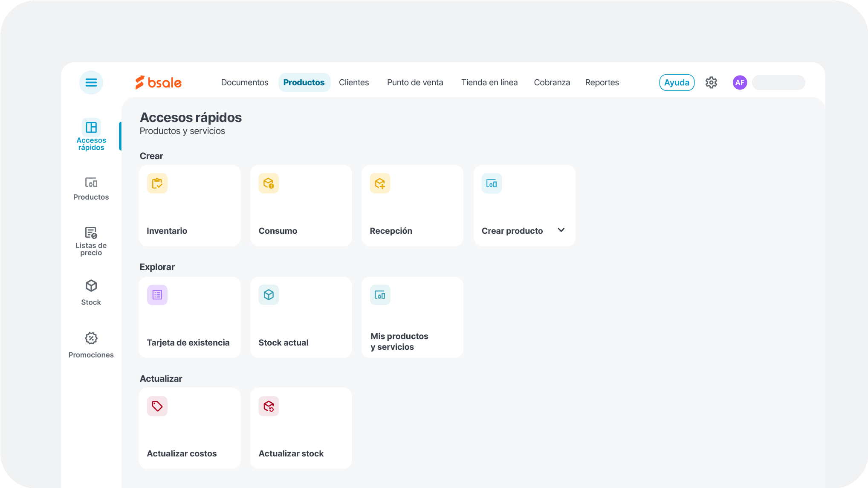Click the Actualizar stock icon
Viewport: 868px width, 488px height.
(269, 406)
